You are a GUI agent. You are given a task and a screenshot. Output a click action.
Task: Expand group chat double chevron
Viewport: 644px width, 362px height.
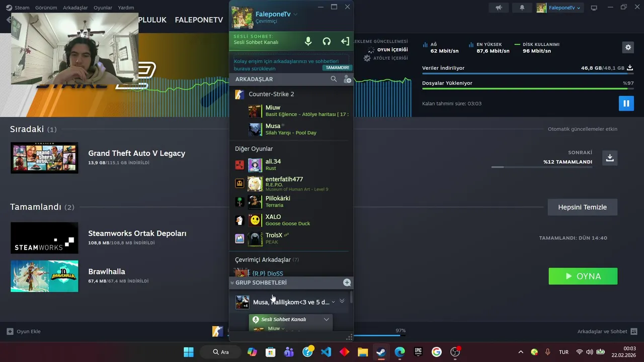coord(342,301)
